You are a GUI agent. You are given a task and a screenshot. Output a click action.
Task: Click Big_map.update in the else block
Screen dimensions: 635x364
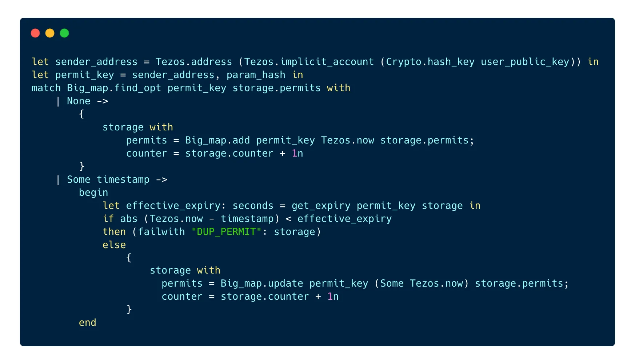coord(261,283)
